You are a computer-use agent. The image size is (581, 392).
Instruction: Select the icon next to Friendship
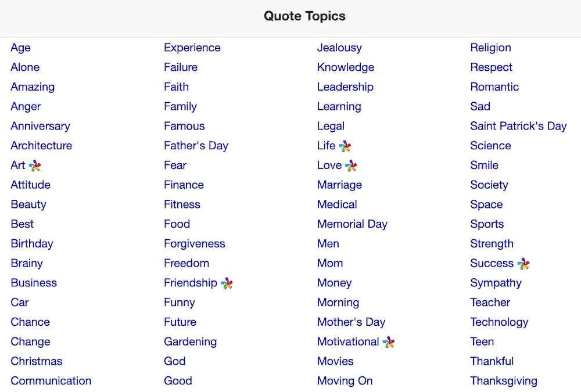tap(227, 283)
